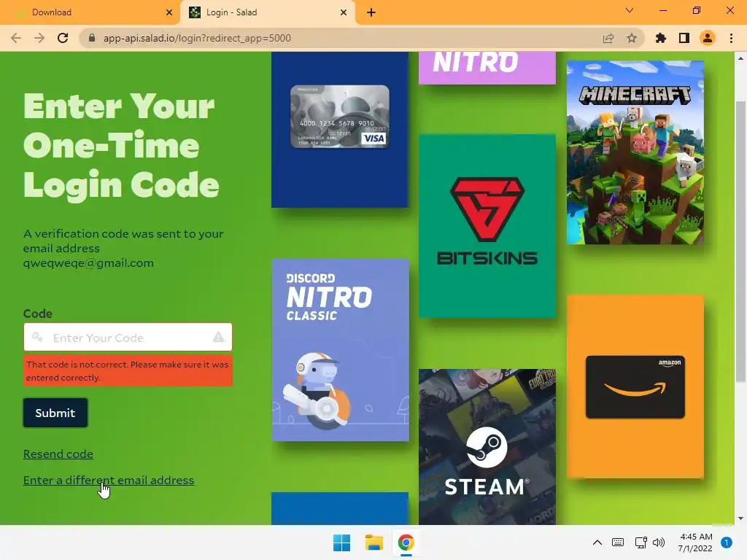Open the Windows Start menu
Screen dimensions: 747x560
coord(341,542)
